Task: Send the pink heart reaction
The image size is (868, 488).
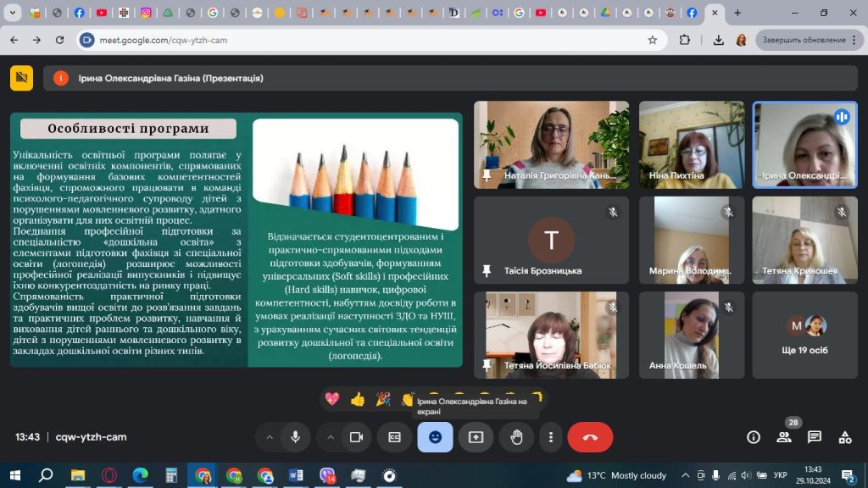Action: coord(332,398)
